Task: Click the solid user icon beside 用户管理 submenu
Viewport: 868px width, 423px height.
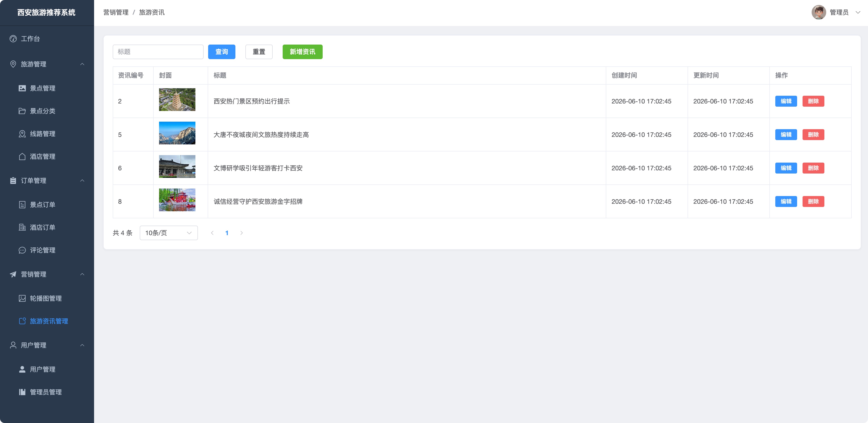Action: click(22, 369)
